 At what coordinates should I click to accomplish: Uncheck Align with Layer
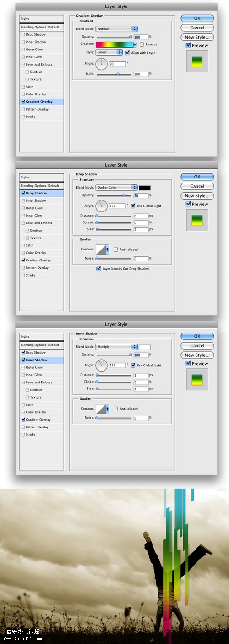127,52
